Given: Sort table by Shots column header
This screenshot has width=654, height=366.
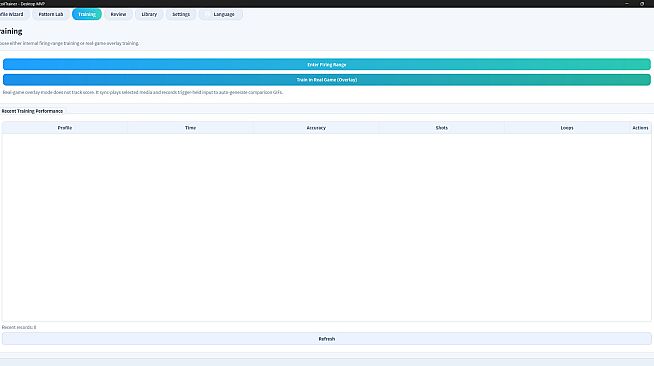Looking at the screenshot, I should click(441, 128).
